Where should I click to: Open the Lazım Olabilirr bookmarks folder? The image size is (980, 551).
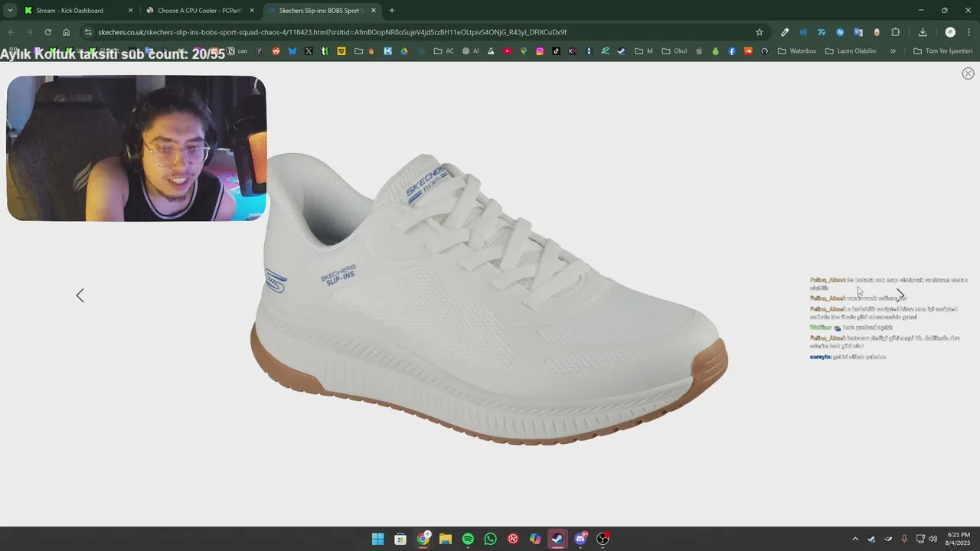pos(851,51)
